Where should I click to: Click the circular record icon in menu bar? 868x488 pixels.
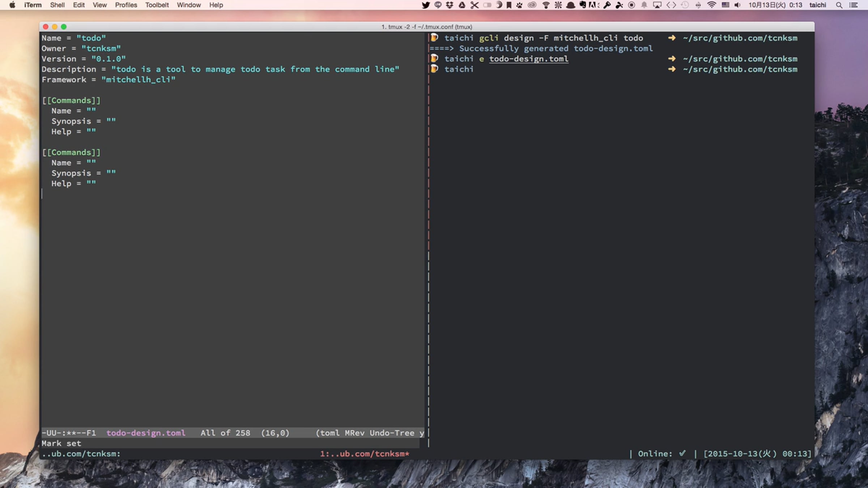[x=631, y=5]
